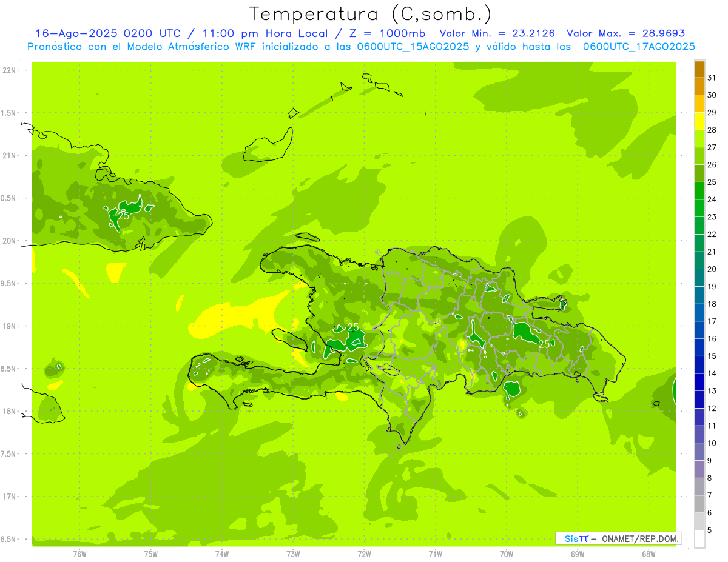Click the "17N" latitude label

[10, 497]
